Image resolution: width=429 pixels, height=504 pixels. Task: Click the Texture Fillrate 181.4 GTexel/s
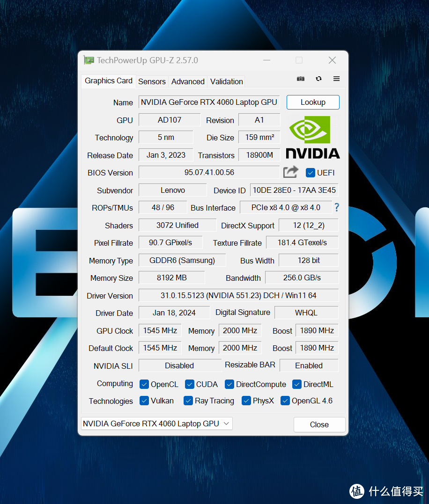click(302, 242)
